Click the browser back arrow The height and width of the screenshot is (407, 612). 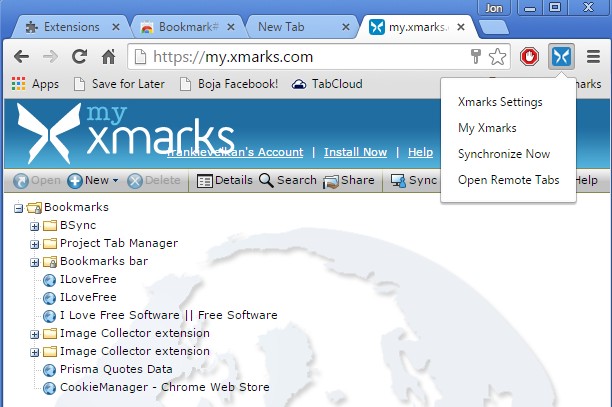pos(21,57)
